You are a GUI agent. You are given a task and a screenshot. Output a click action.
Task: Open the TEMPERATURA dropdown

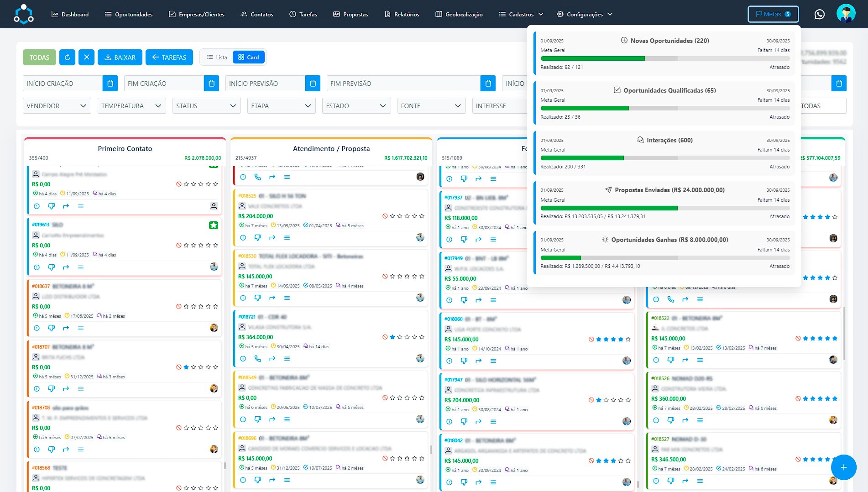(x=131, y=106)
